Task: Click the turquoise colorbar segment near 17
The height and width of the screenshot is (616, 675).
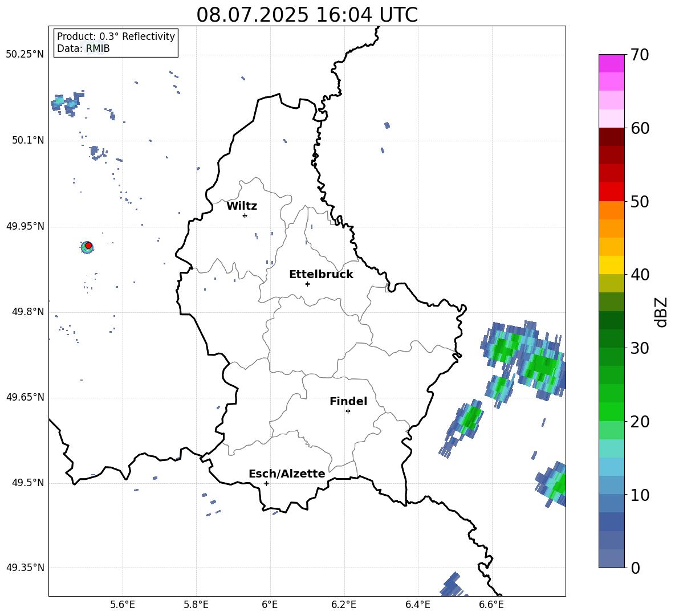Action: (611, 448)
